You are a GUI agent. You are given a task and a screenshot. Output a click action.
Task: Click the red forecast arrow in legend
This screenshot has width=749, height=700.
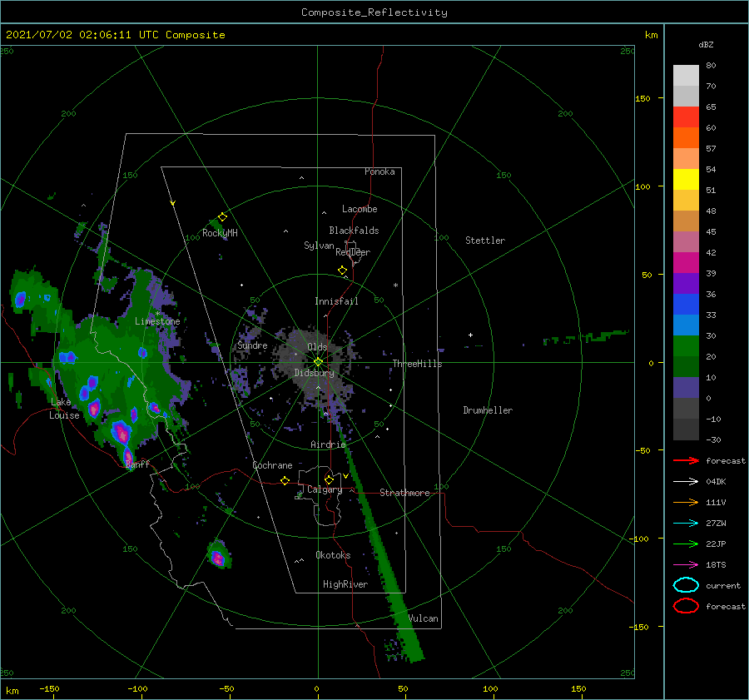[x=686, y=460]
